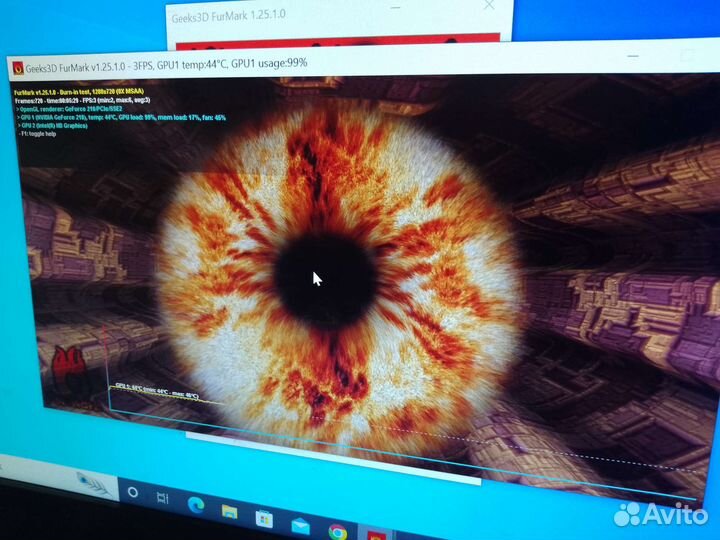
Task: Open Microsoft Store from the taskbar
Action: pos(264,519)
